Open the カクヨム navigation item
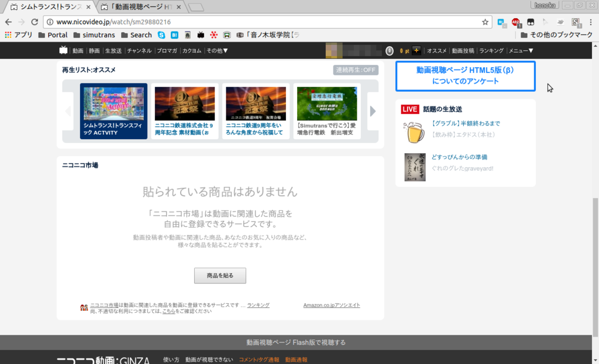 pos(192,50)
